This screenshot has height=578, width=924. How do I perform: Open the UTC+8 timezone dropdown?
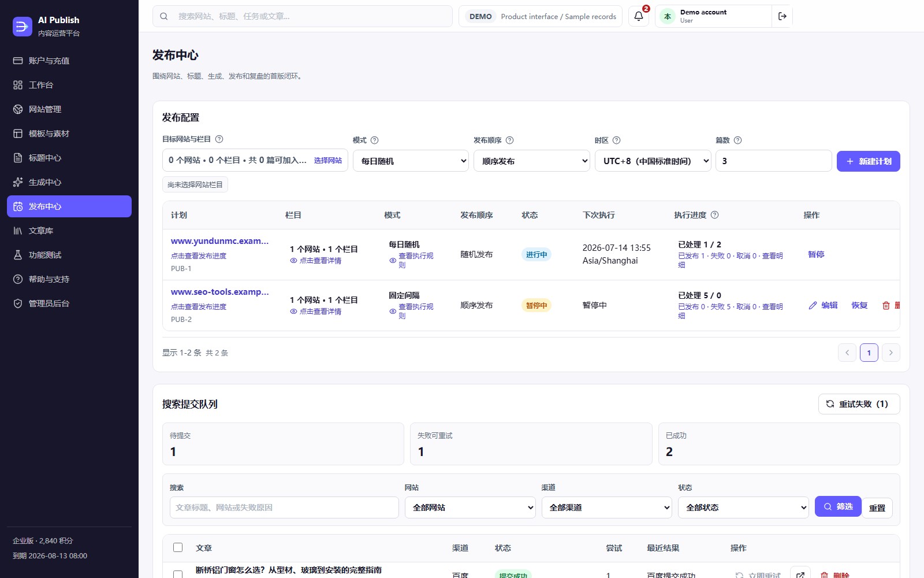[653, 161]
